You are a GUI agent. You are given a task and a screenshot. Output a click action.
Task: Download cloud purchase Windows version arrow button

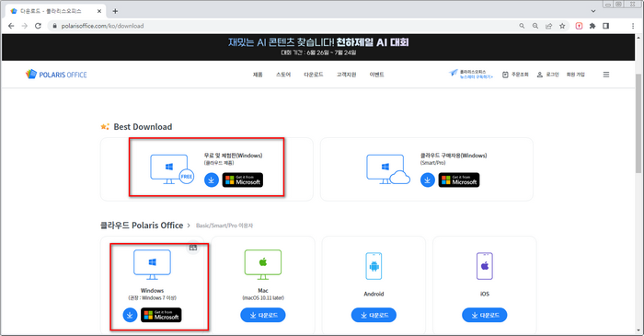tap(428, 180)
